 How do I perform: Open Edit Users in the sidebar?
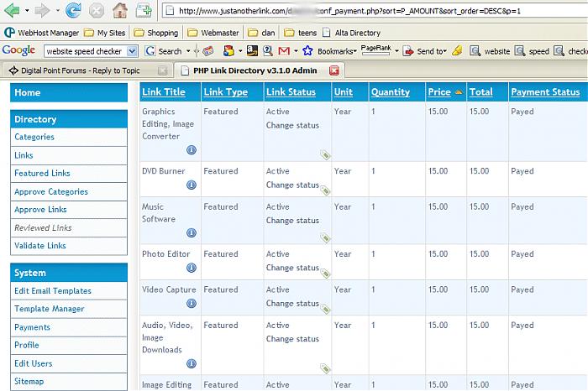click(x=33, y=363)
